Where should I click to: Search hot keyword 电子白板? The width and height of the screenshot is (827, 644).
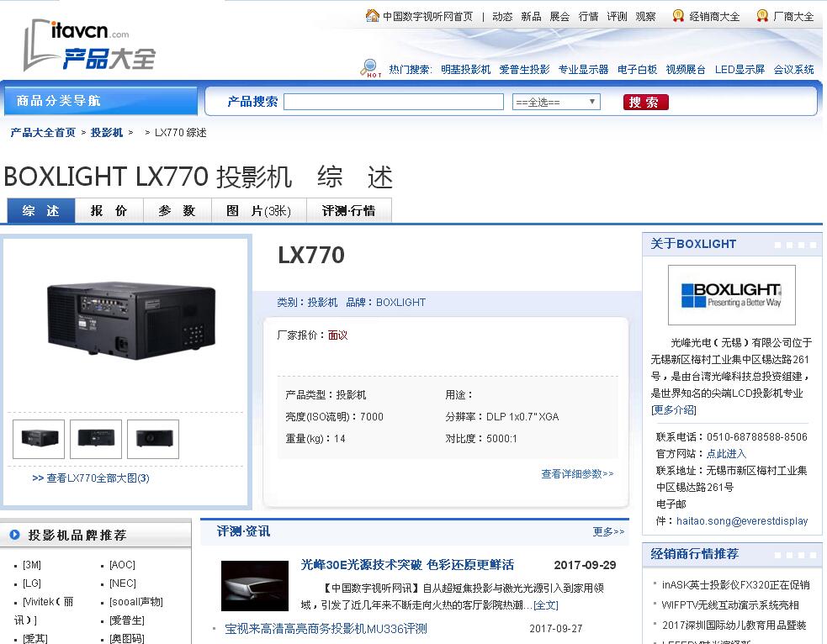637,70
